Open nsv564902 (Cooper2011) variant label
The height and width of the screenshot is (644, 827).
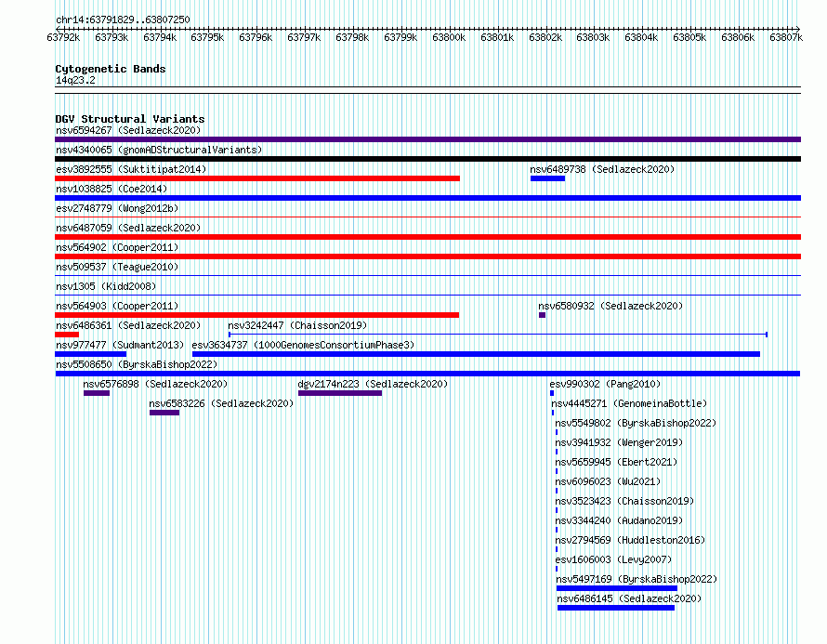click(x=117, y=247)
